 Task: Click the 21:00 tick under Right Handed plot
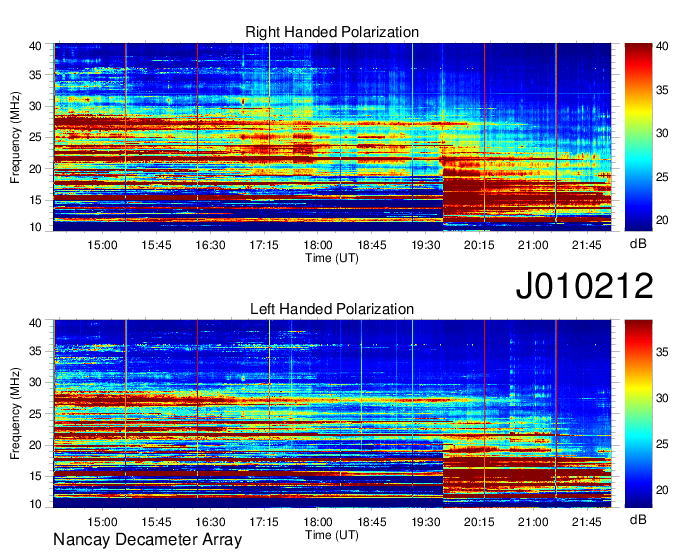(x=533, y=245)
